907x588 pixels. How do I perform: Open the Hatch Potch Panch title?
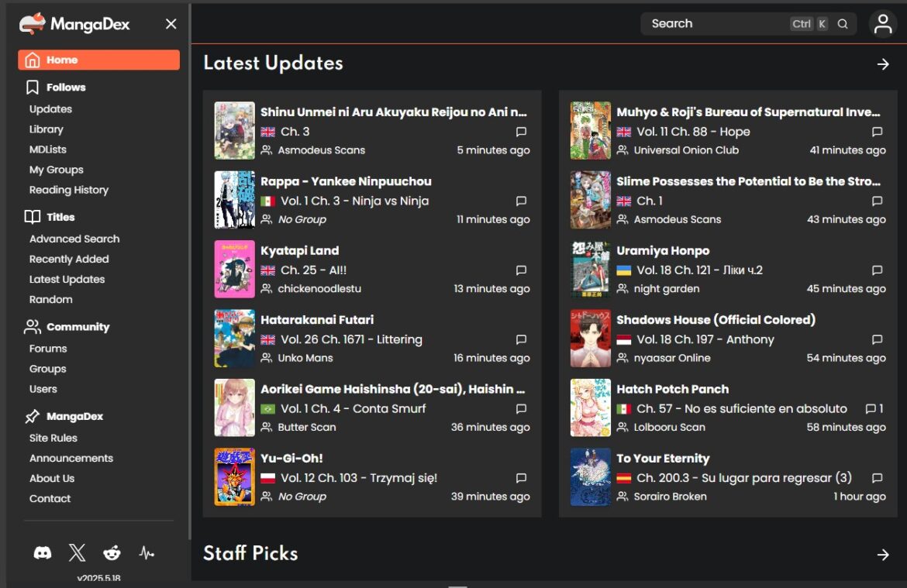coord(672,389)
